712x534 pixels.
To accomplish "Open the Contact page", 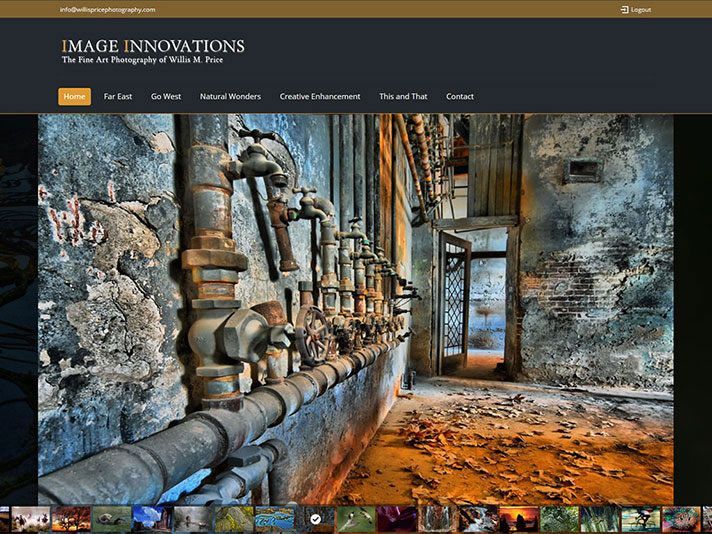I will (460, 97).
